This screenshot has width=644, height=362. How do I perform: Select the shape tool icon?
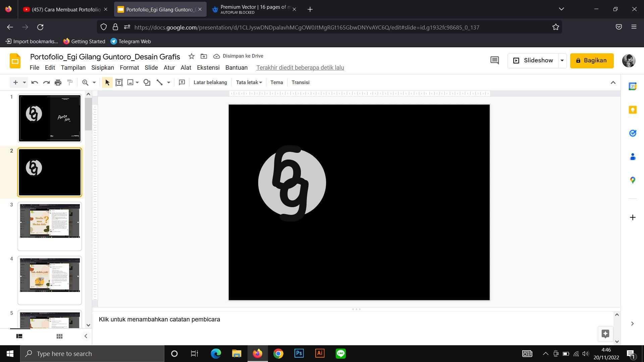pos(147,82)
